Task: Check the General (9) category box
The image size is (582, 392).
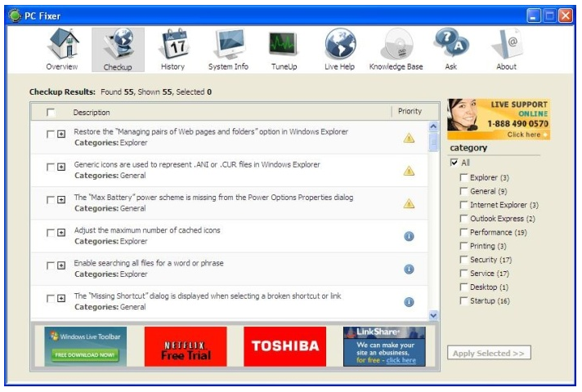Action: point(463,191)
